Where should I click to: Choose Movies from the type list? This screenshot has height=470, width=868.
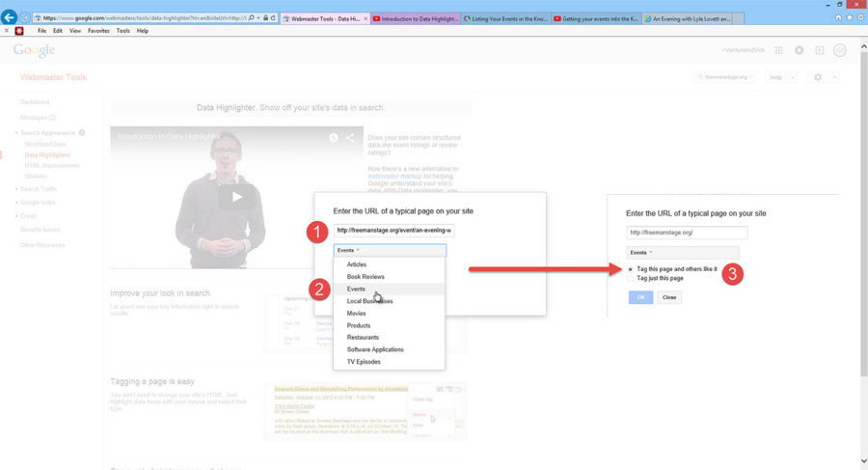(x=389, y=314)
